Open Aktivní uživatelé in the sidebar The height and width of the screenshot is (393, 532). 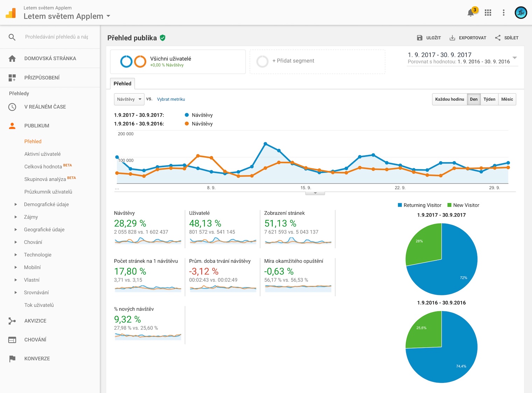42,154
